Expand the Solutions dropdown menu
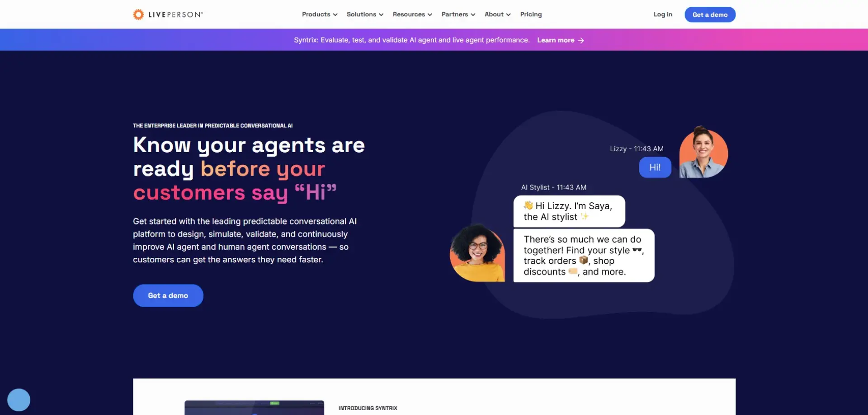The image size is (868, 415). [x=365, y=14]
